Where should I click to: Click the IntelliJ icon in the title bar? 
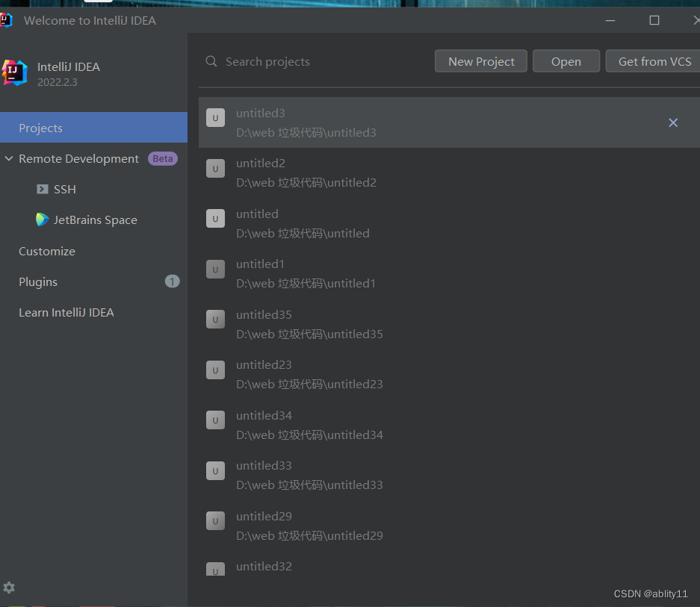pyautogui.click(x=6, y=20)
